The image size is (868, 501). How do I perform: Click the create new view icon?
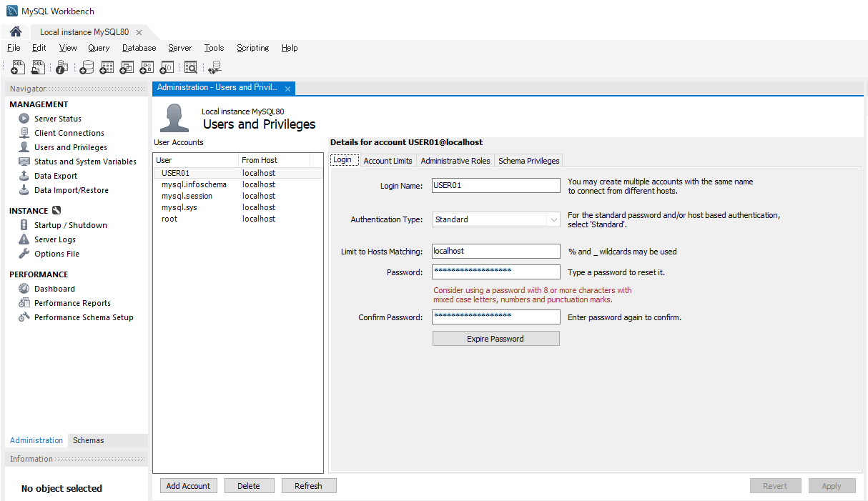point(127,67)
